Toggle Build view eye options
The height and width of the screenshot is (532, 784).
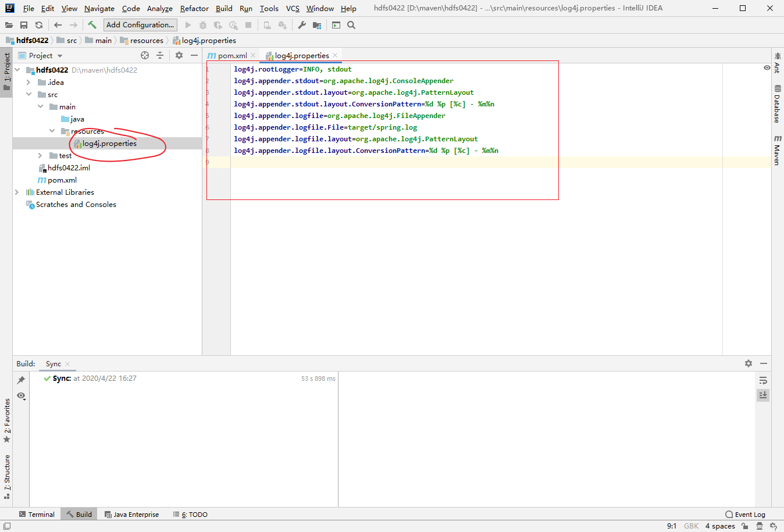pyautogui.click(x=21, y=396)
